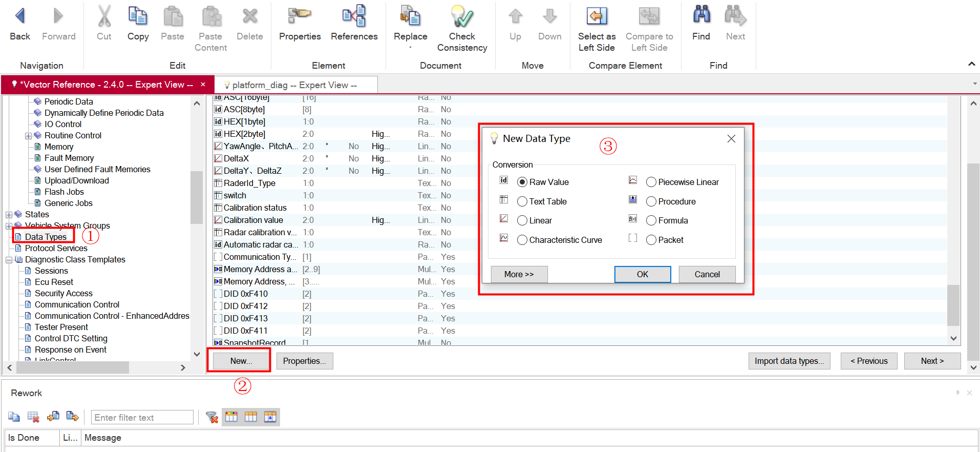
Task: Expand the Vehicle System Groups node
Action: point(9,226)
